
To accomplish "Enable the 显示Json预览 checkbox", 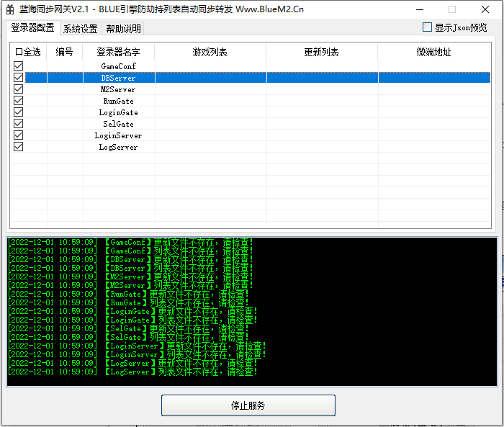I will [x=427, y=27].
